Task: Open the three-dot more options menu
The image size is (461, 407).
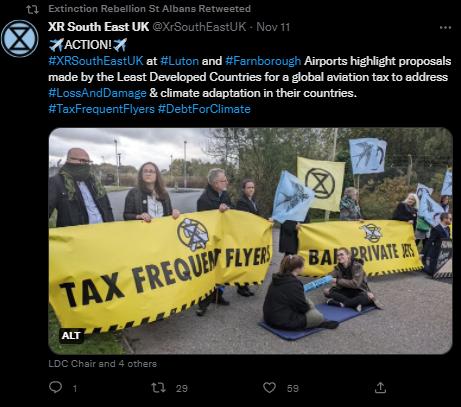Action: (x=445, y=27)
